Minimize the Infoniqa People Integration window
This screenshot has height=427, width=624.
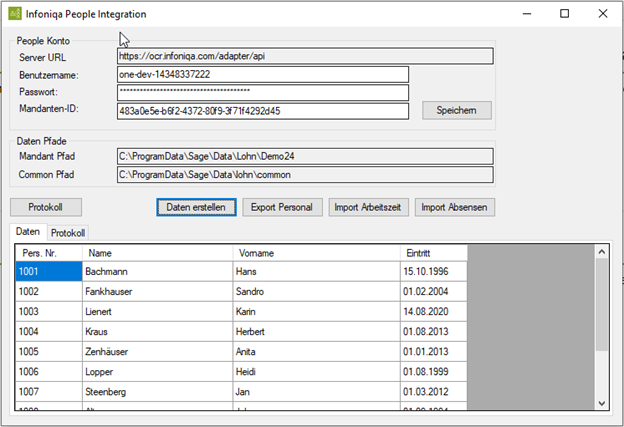coord(527,14)
